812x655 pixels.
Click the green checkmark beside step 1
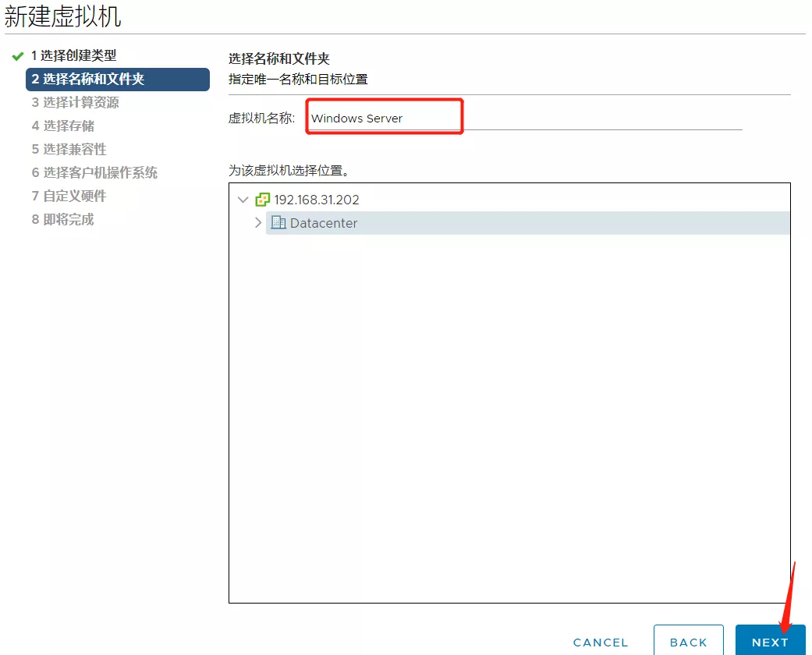18,56
